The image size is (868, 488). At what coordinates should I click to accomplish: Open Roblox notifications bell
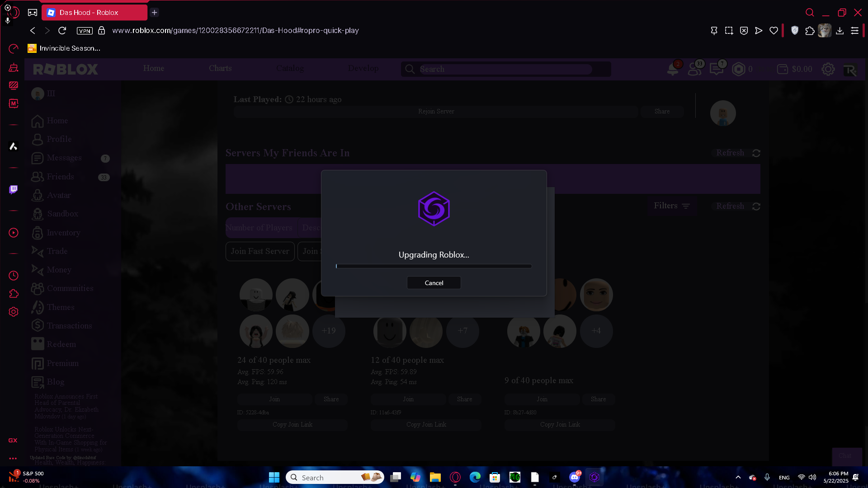673,69
